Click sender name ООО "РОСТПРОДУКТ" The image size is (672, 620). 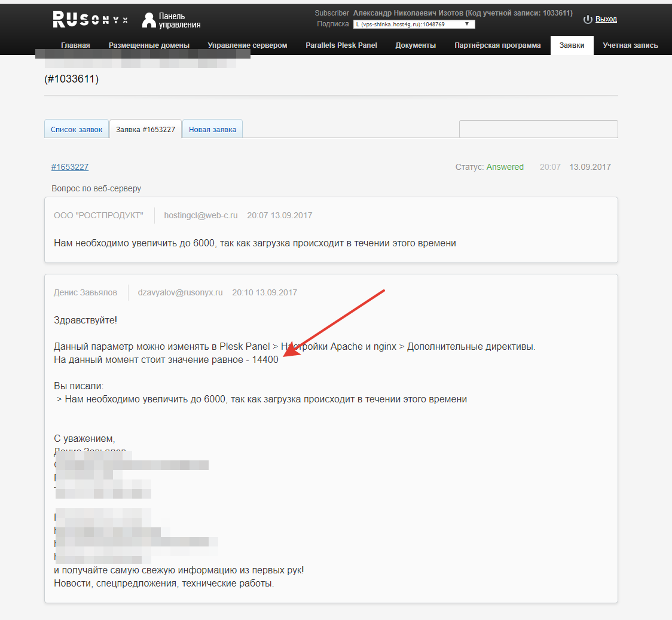pos(99,215)
